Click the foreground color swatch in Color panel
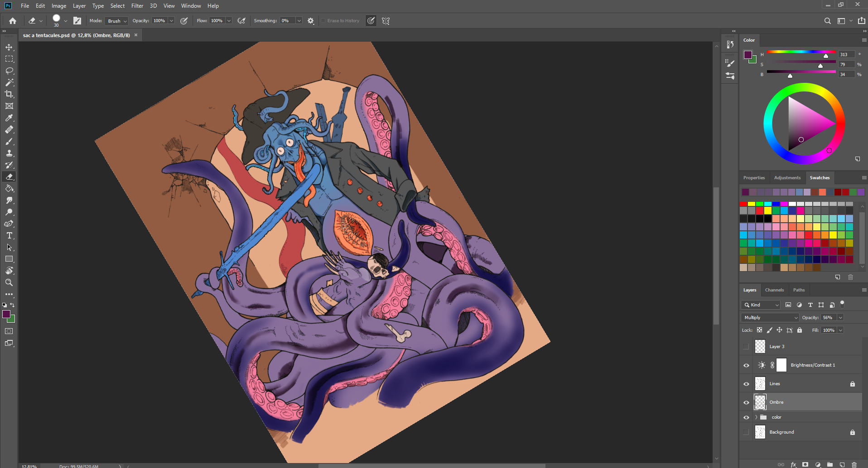Image resolution: width=868 pixels, height=468 pixels. pyautogui.click(x=747, y=55)
